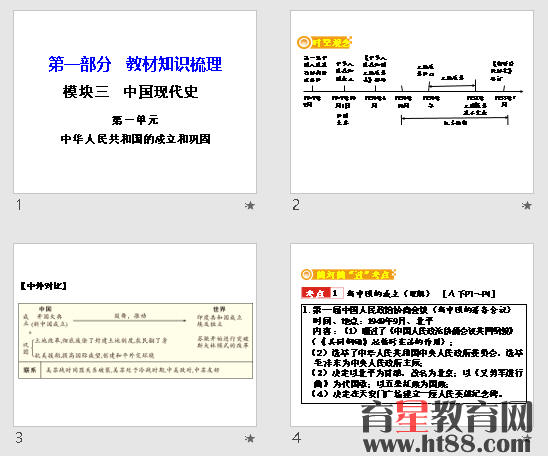Click '中华人民共和国的成立和巩固' subtitle
This screenshot has width=548, height=456.
tap(136, 139)
